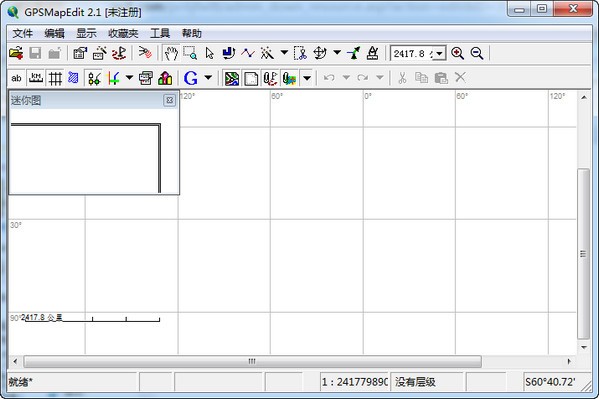Viewport: 599px width, 399px height.
Task: Open the 显示 menu
Action: [x=86, y=34]
